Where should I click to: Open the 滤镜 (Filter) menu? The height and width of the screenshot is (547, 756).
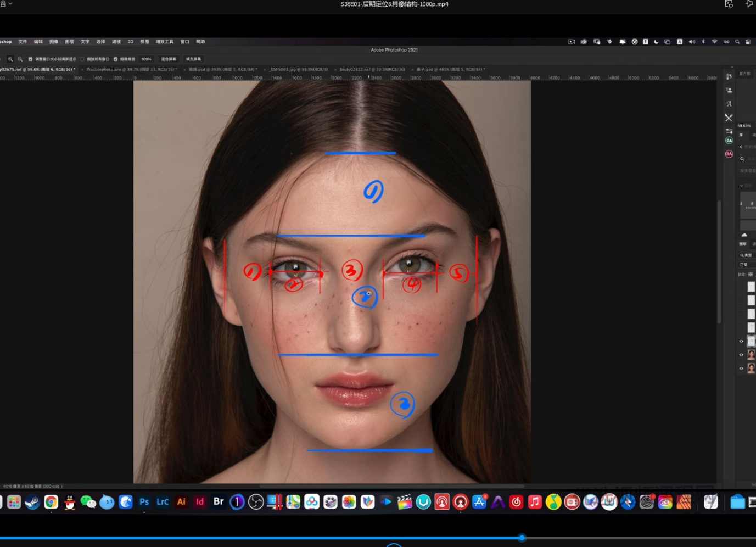pyautogui.click(x=116, y=42)
